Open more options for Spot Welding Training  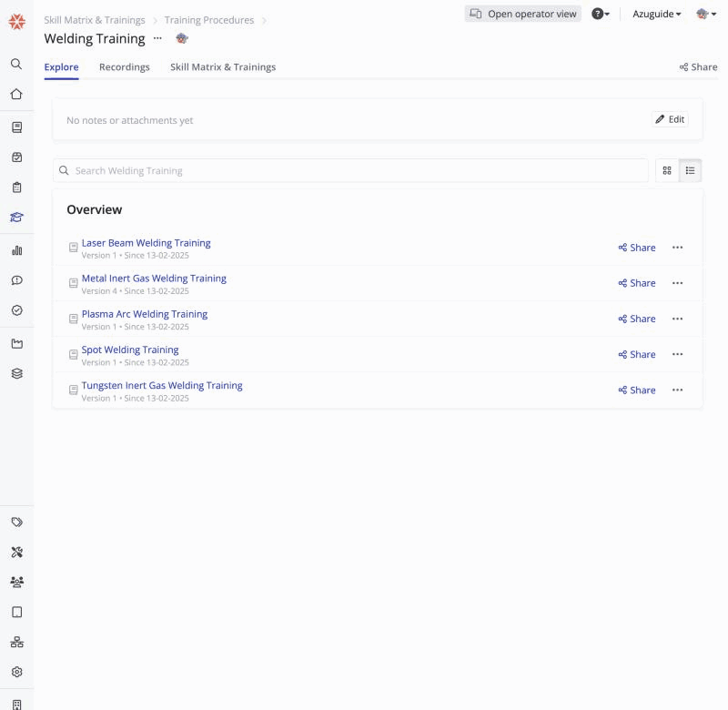click(677, 354)
